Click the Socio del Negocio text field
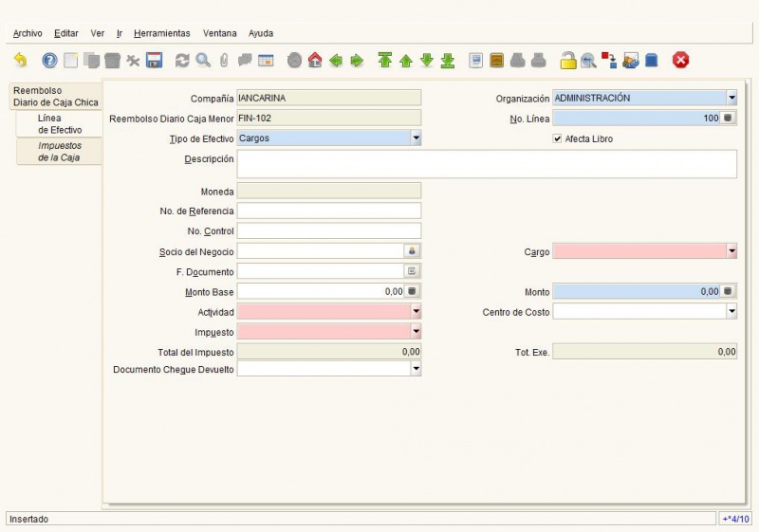 pos(321,251)
